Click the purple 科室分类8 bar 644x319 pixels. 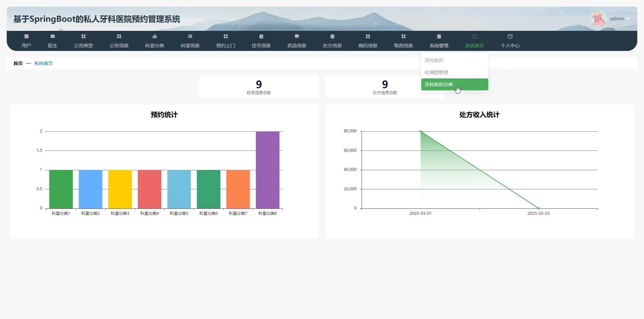point(268,170)
